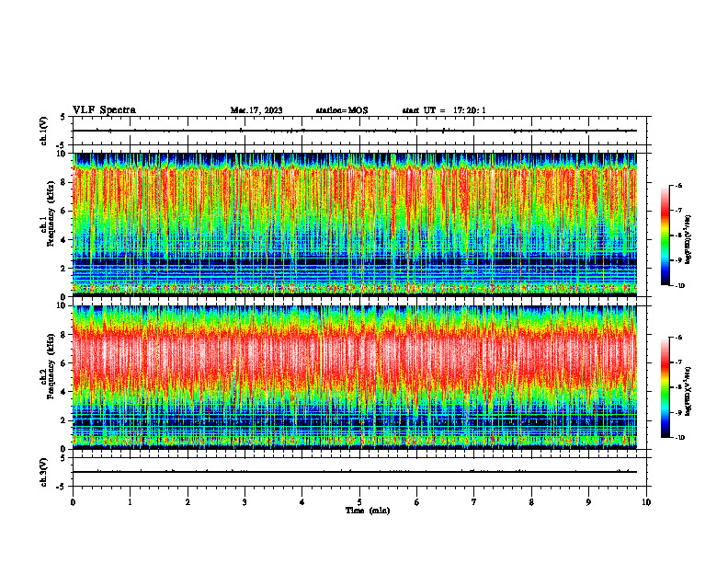Click time axis tick label "9"
728x563 pixels.
point(588,501)
